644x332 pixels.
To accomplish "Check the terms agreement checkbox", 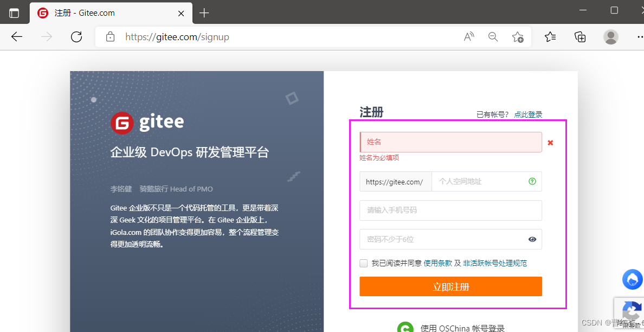I will [363, 263].
